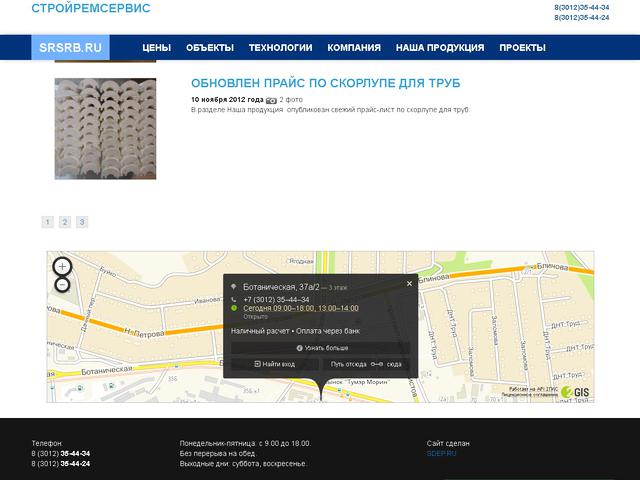This screenshot has height=480, width=640.
Task: Click the 2 фото label under the headline
Action: pyautogui.click(x=291, y=100)
